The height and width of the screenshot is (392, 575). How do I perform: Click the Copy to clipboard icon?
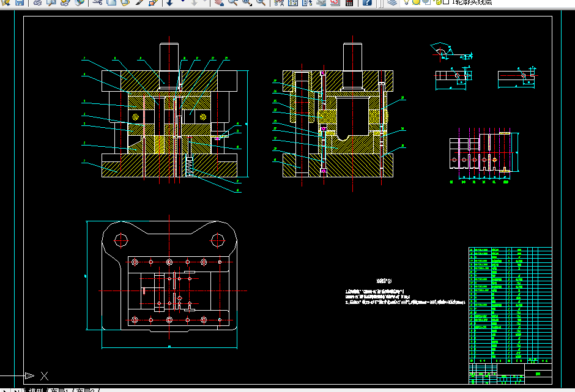coord(111,2)
